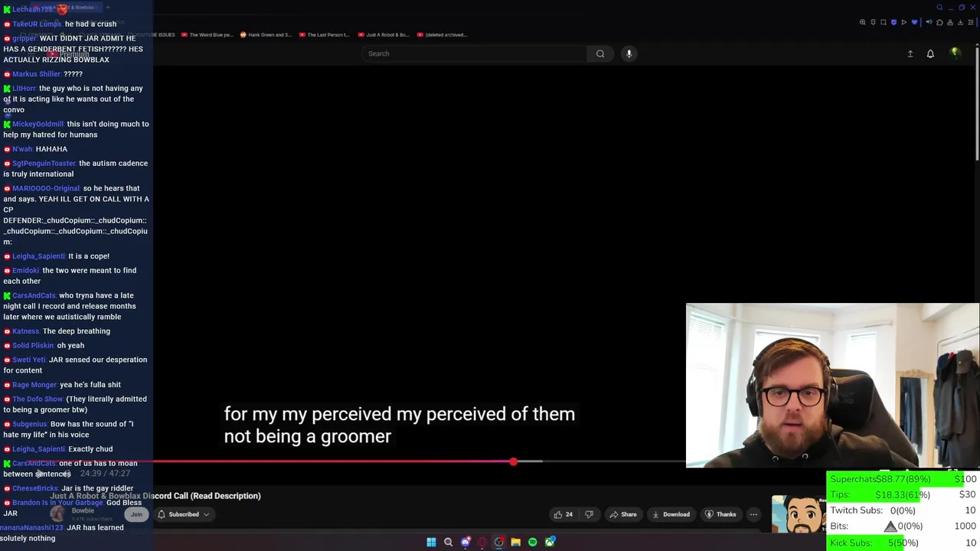Click chat username 'MickeyGoldmill'
The width and height of the screenshot is (980, 551).
click(38, 124)
